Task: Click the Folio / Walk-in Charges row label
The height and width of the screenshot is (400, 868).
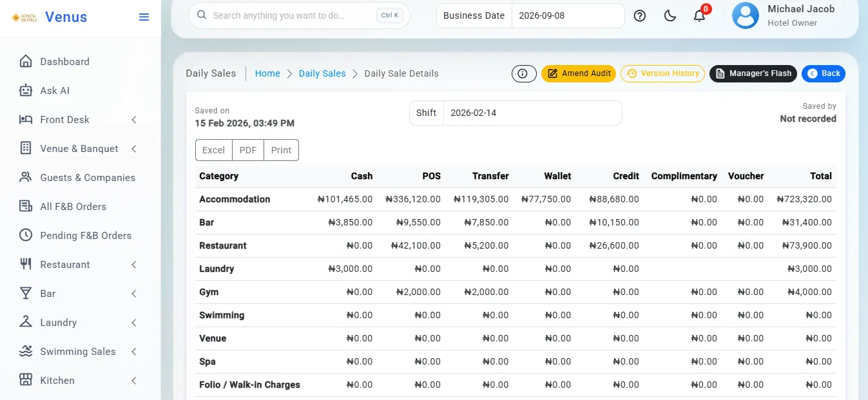Action: tap(249, 385)
